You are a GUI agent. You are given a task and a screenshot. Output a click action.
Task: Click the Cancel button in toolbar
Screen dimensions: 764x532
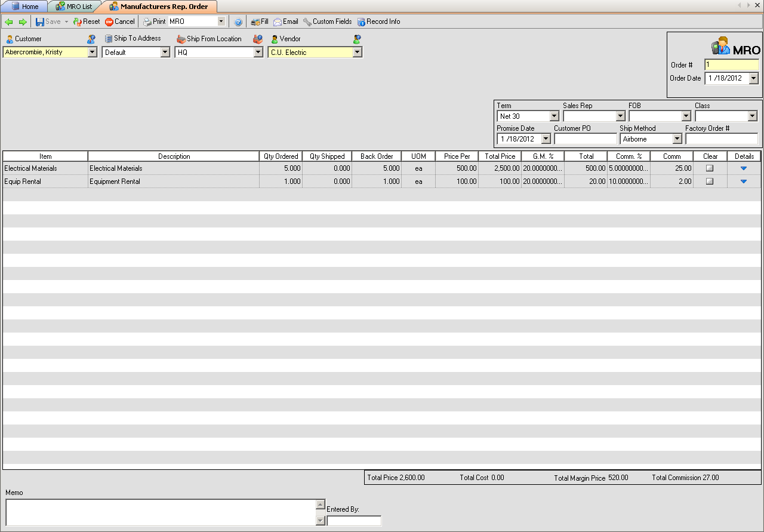120,21
